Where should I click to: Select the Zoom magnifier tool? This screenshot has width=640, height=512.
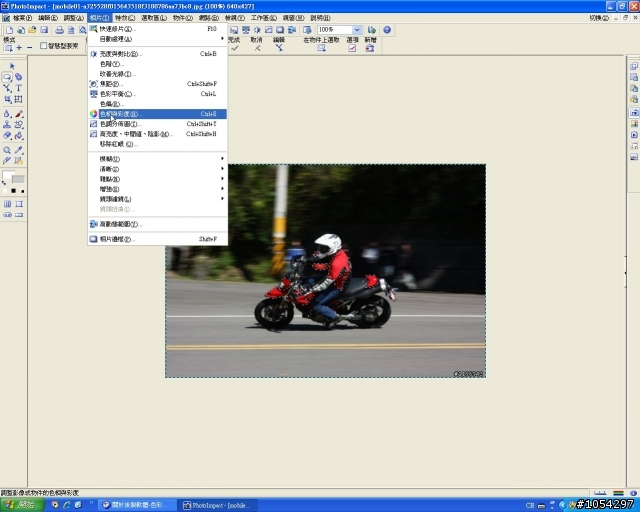[x=7, y=150]
